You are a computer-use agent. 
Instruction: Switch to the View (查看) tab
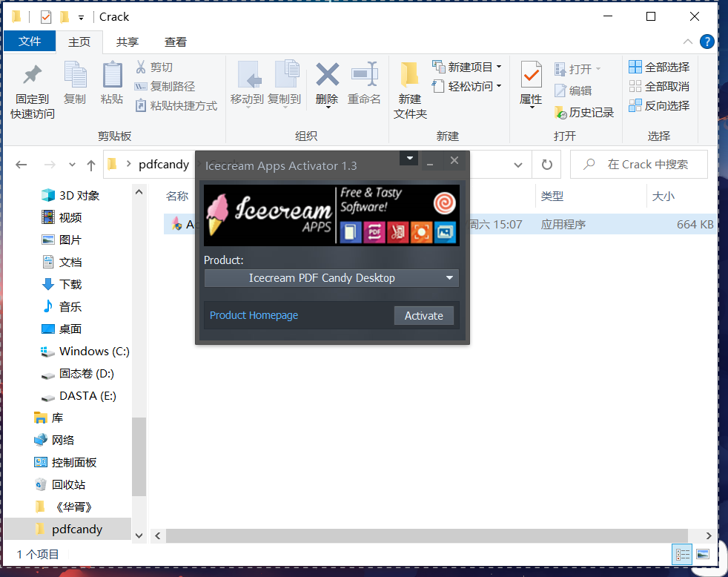(176, 42)
